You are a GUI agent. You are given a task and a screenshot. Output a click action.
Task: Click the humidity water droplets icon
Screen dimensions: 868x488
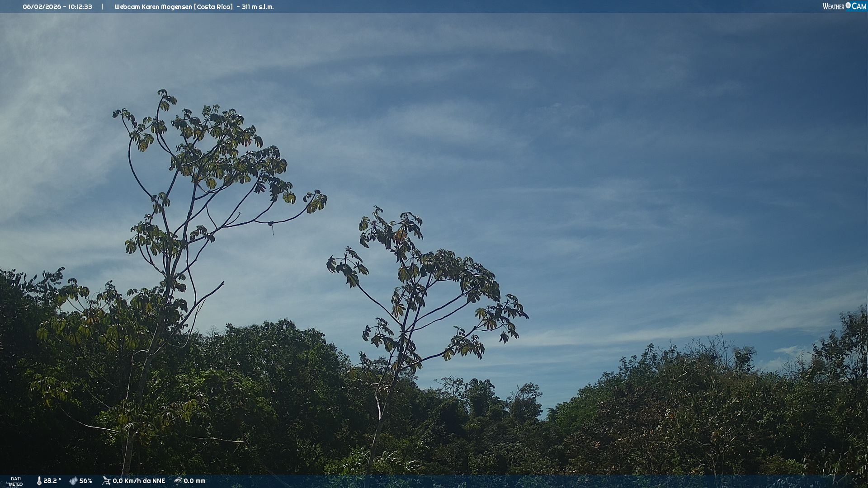click(73, 481)
